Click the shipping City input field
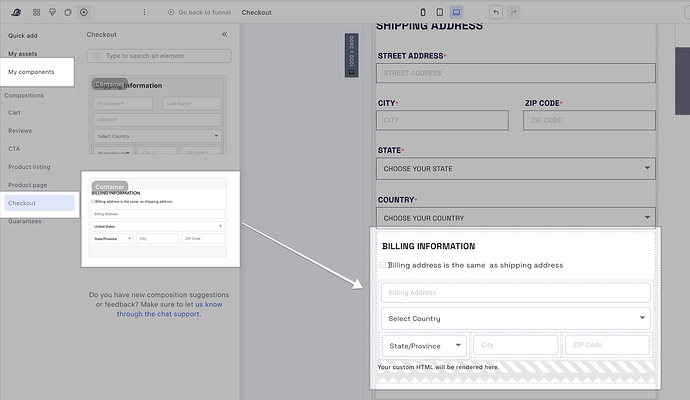The width and height of the screenshot is (690, 400). tap(442, 120)
